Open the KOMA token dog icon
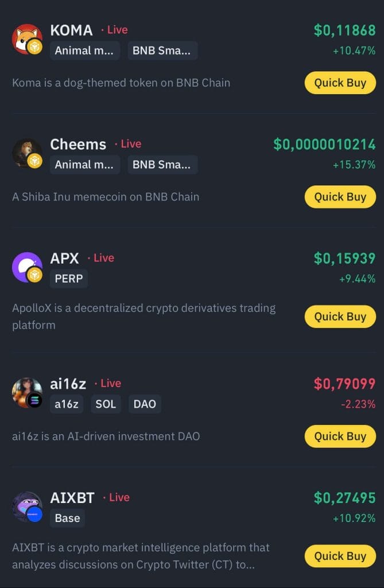Screen dimensions: 384x588 (27, 39)
